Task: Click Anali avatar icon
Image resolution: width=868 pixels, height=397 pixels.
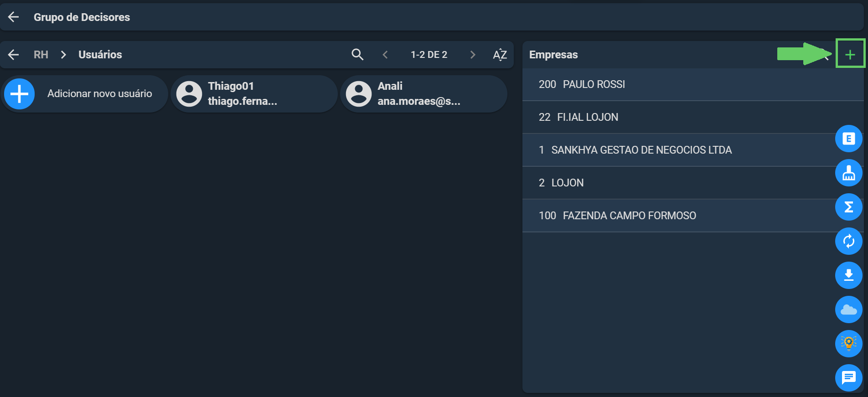Action: click(x=359, y=94)
